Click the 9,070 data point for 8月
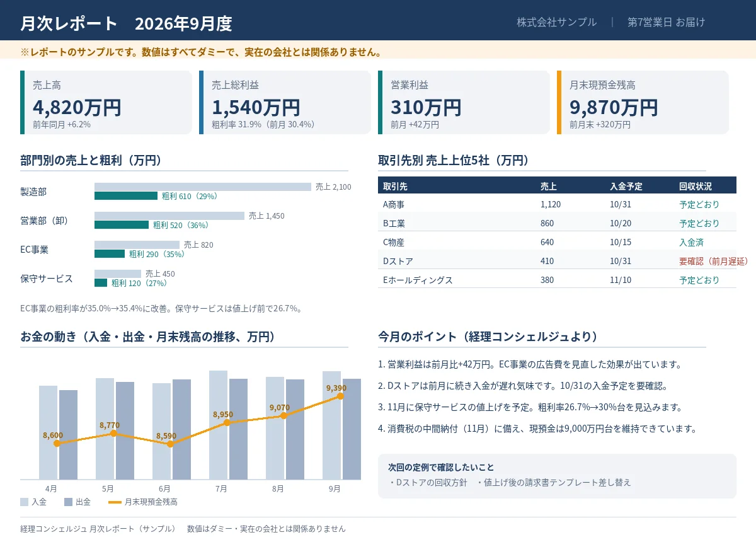The image size is (756, 542). point(283,415)
